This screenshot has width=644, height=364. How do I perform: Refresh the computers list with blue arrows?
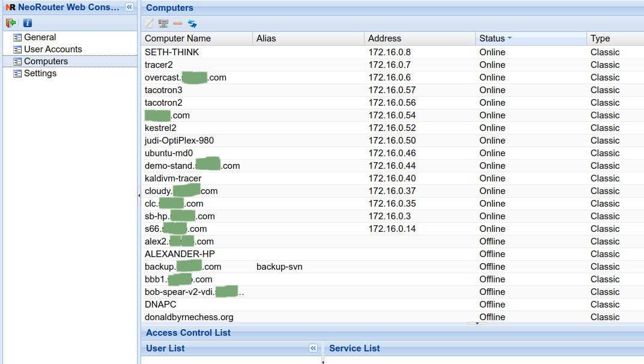tap(192, 23)
